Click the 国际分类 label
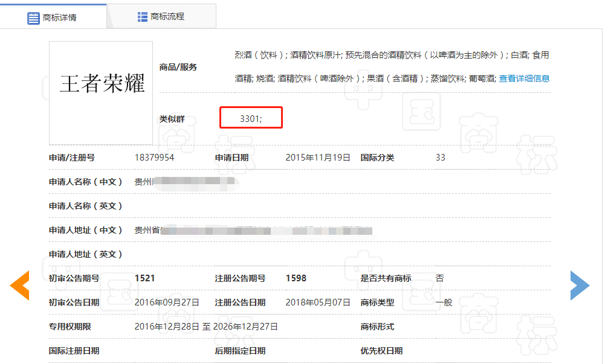605x364 pixels. coord(377,158)
